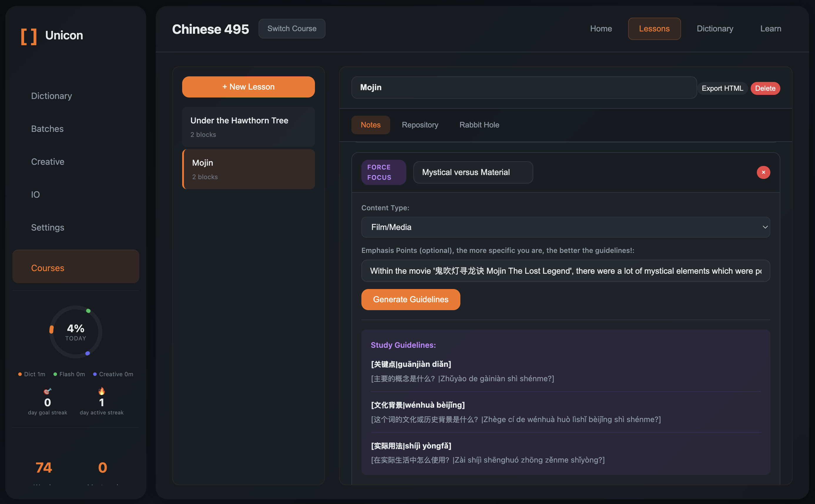Click the dropdown chevron in Content Type
The width and height of the screenshot is (815, 504).
tap(765, 227)
